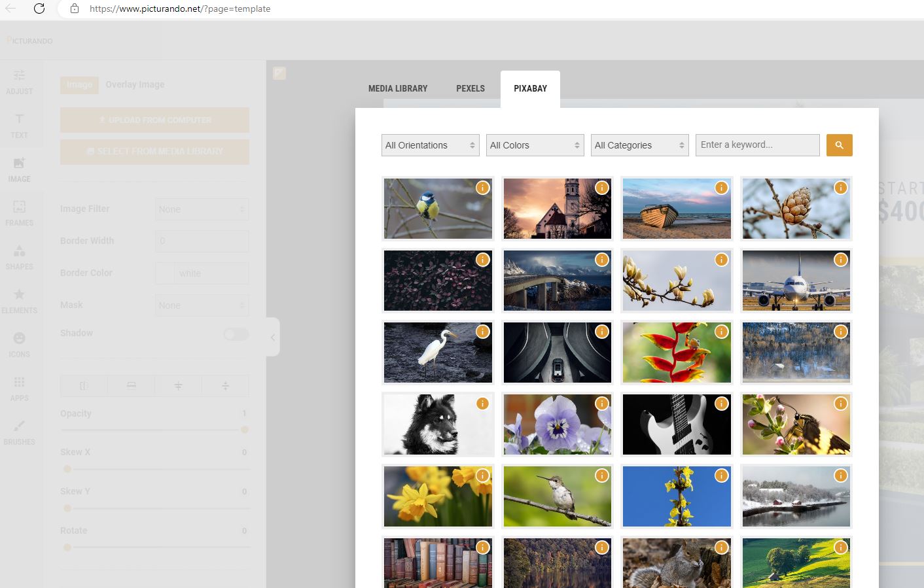Show info for the hummingbird photo
The width and height of the screenshot is (924, 588).
[602, 476]
